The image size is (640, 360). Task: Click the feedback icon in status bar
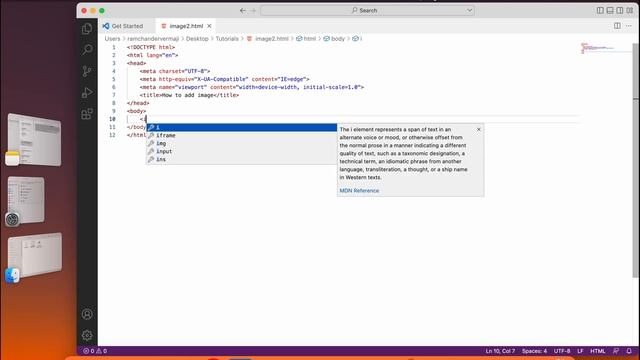(616, 351)
